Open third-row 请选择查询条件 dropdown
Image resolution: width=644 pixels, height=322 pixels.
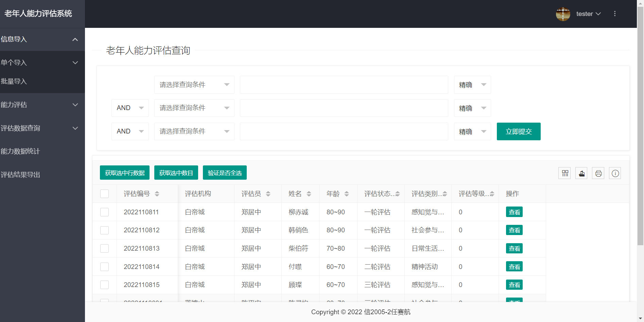point(194,131)
